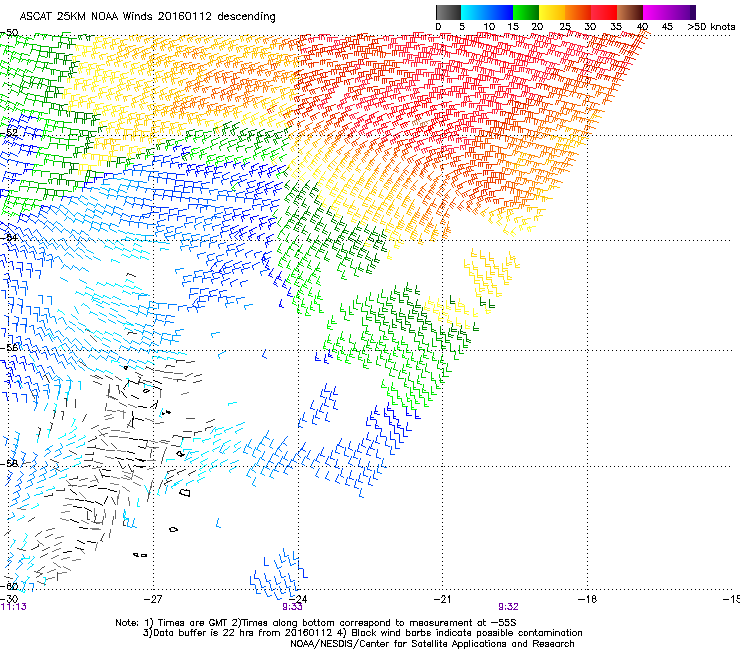The height and width of the screenshot is (650, 740).
Task: Click the -27 longitude axis label
Action: [153, 599]
